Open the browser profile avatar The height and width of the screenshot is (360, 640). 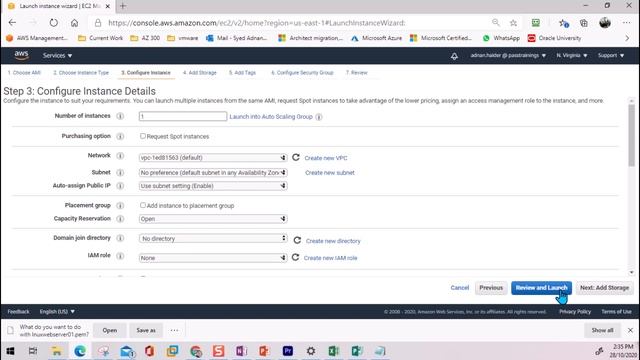[x=605, y=23]
